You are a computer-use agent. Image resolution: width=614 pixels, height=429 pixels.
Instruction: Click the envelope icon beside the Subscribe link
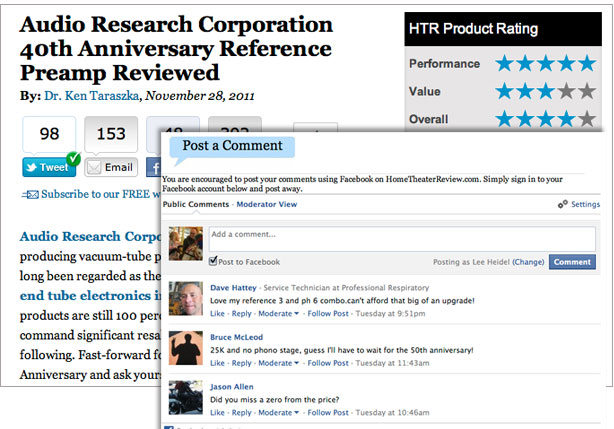click(x=31, y=195)
